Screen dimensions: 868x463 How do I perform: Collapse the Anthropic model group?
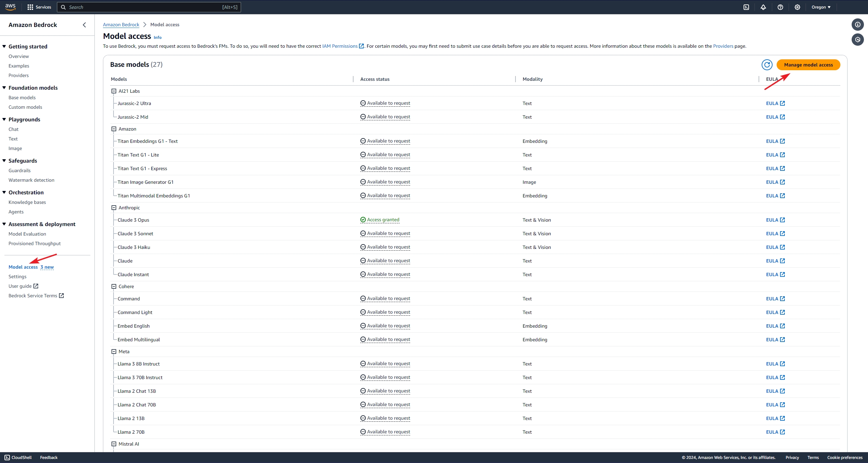point(114,208)
